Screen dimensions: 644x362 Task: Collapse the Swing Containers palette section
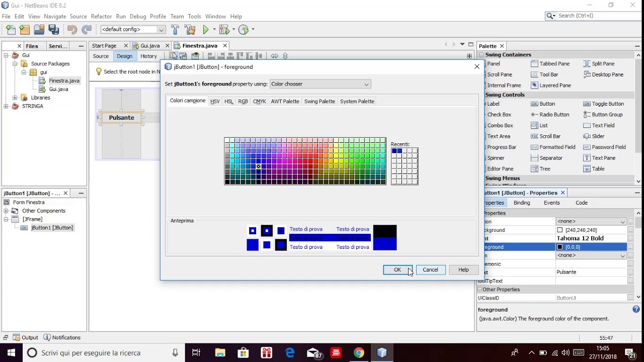tap(481, 55)
